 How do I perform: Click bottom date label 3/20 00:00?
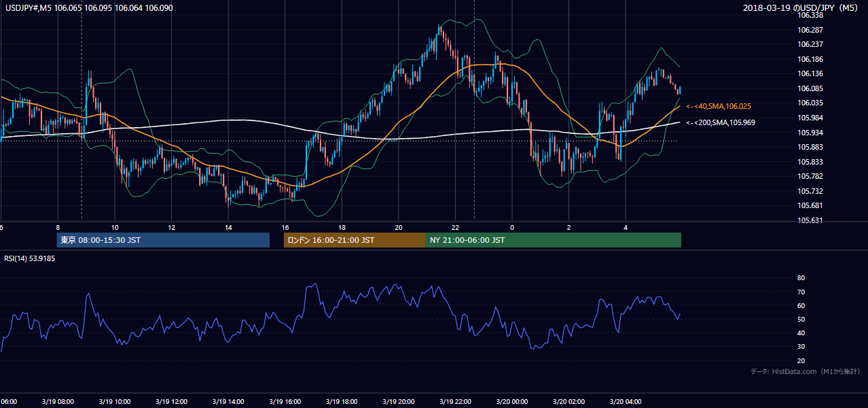click(512, 402)
